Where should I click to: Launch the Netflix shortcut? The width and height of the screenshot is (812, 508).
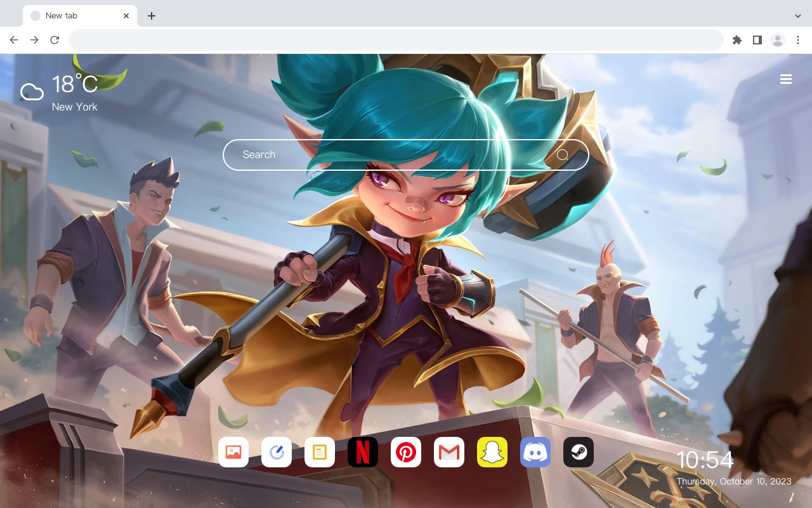click(363, 452)
